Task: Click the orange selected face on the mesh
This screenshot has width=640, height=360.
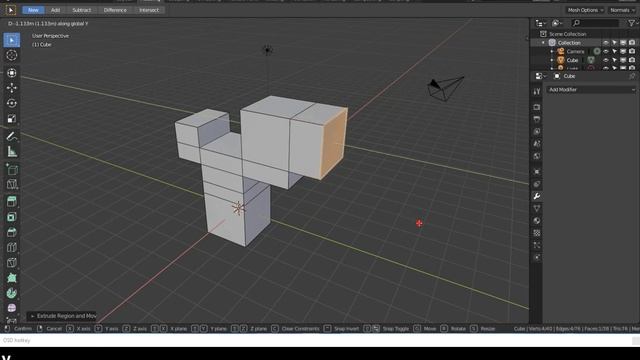Action: (334, 143)
